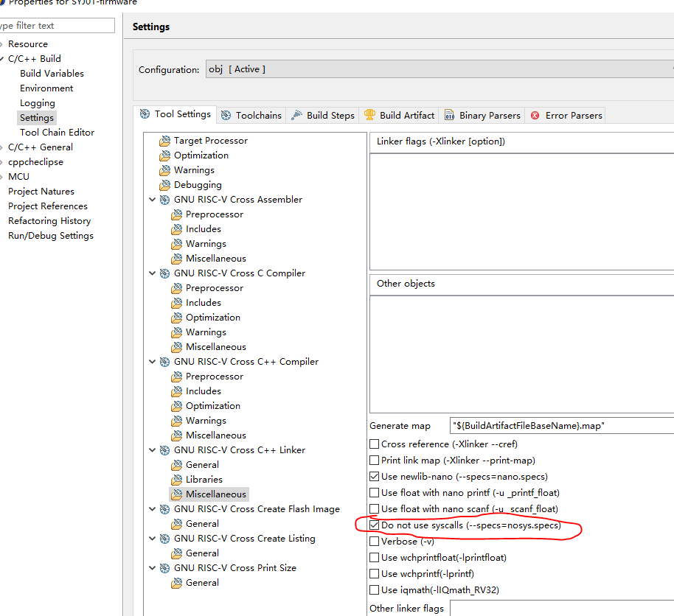Enable Use wchprintfloat(-lprintfloat) checkbox
Viewport: 674px width, 616px height.
[375, 558]
